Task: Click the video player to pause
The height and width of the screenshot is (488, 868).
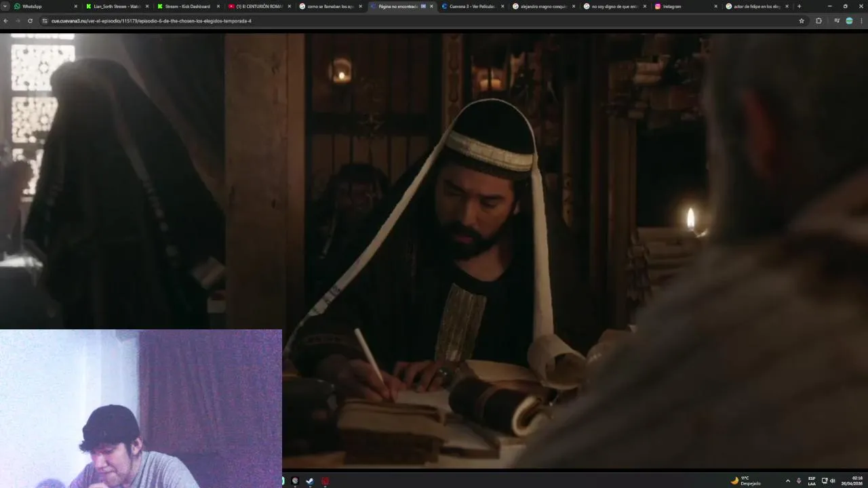Action: pyautogui.click(x=434, y=251)
